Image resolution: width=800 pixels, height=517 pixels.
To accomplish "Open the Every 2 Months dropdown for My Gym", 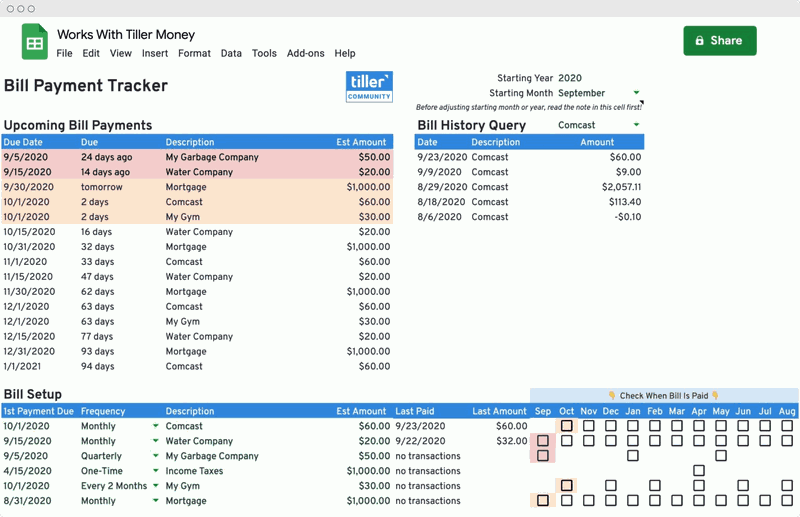I will (156, 485).
